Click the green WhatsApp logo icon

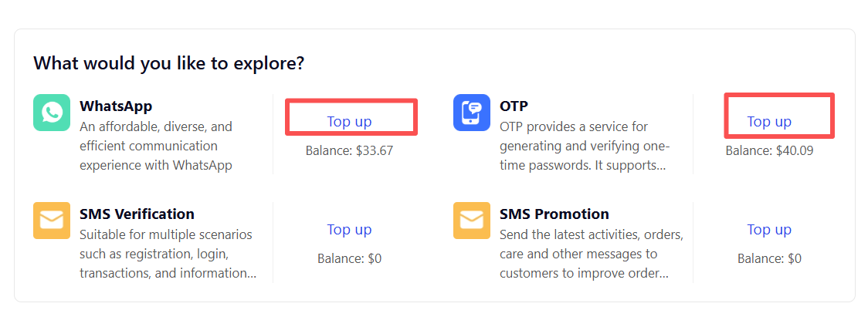(x=53, y=113)
